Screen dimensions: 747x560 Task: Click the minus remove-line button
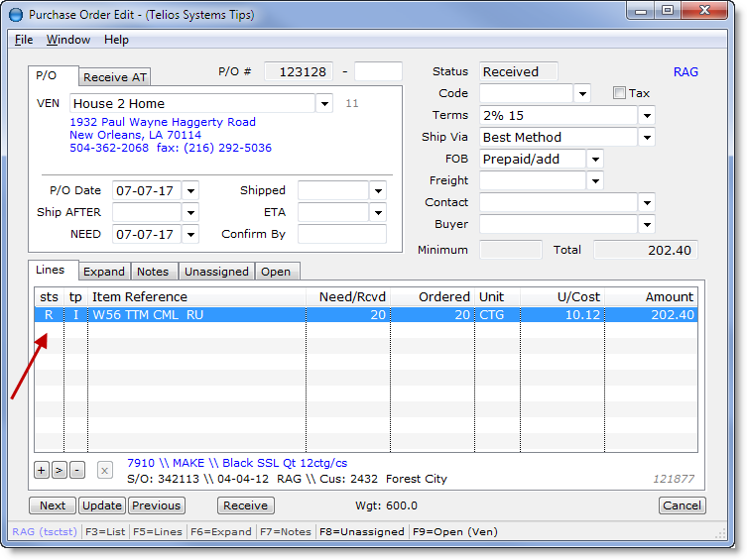coord(76,471)
